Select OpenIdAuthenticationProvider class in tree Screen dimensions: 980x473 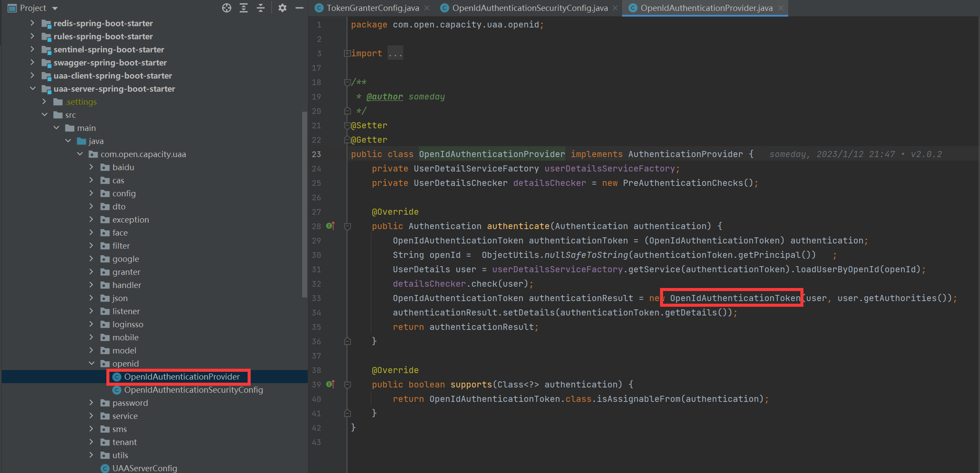182,377
